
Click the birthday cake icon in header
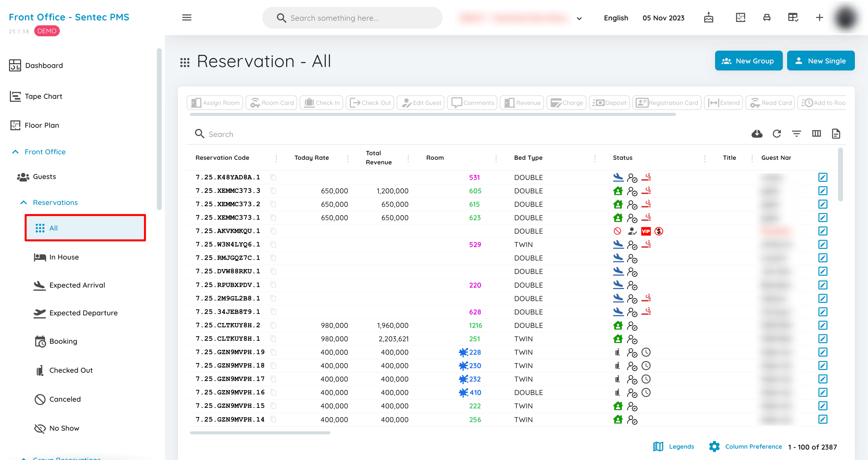[x=709, y=17]
